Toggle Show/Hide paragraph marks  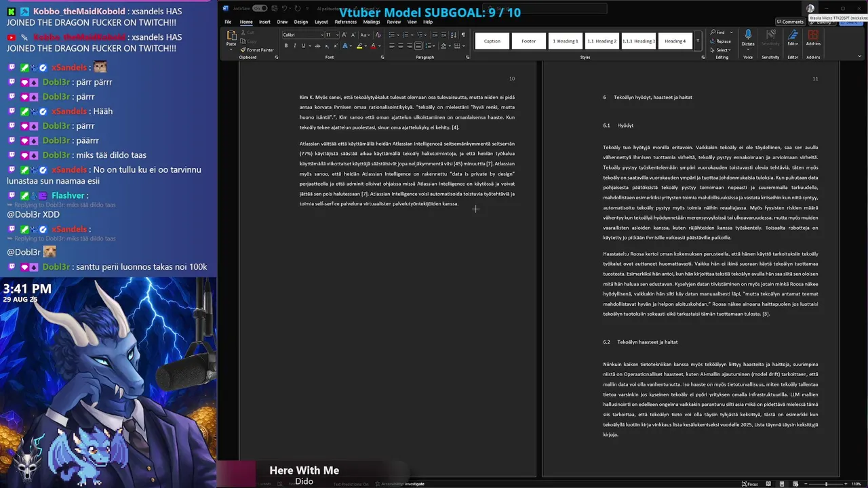coord(463,35)
